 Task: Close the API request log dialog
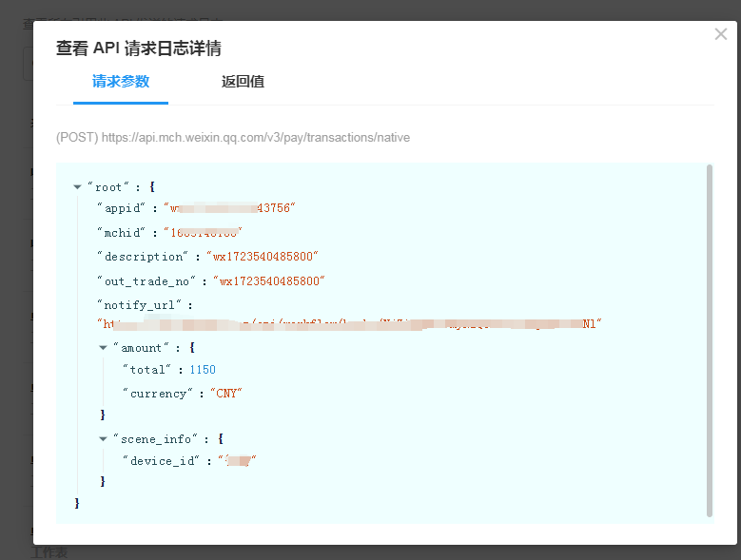[720, 34]
